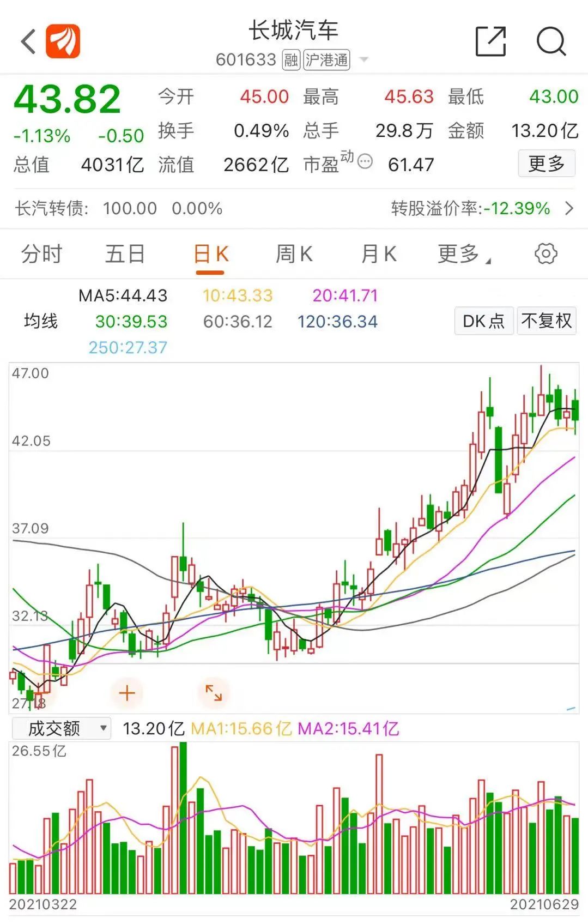Image resolution: width=588 pixels, height=924 pixels.
Task: Tap the 250:27.37 moving average value
Action: click(x=128, y=348)
